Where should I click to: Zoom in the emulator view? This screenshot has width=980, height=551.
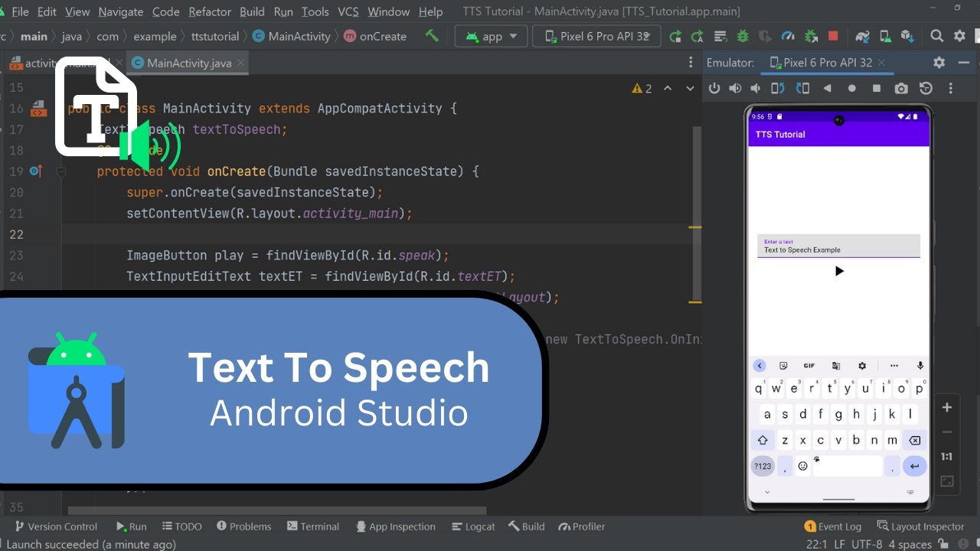click(x=947, y=407)
